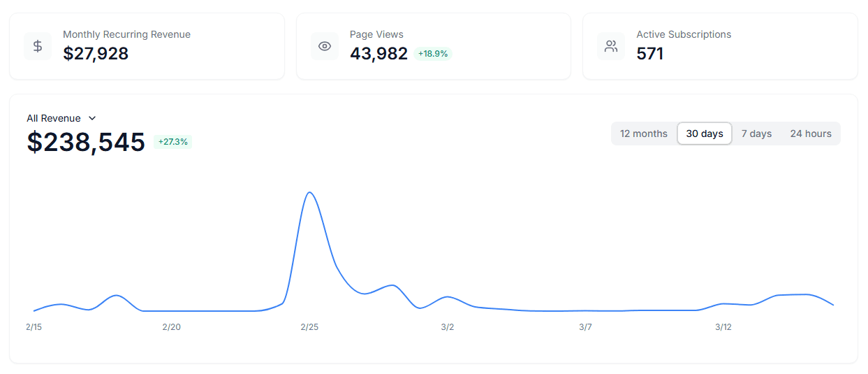Image resolution: width=868 pixels, height=374 pixels.
Task: Click the eye icon for Page Views
Action: click(x=325, y=46)
